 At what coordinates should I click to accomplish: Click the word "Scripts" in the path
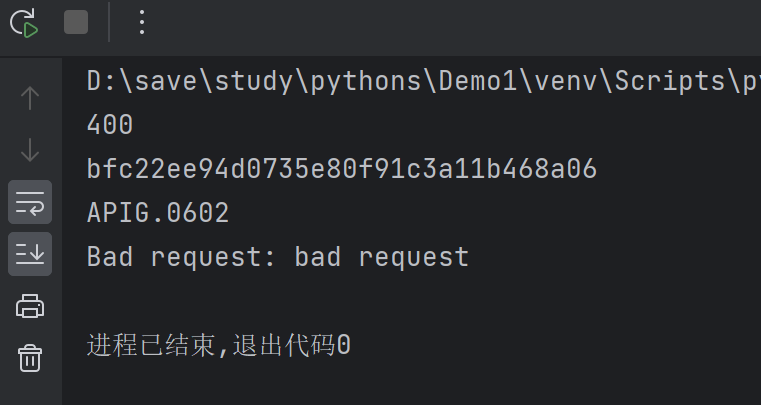coord(665,82)
